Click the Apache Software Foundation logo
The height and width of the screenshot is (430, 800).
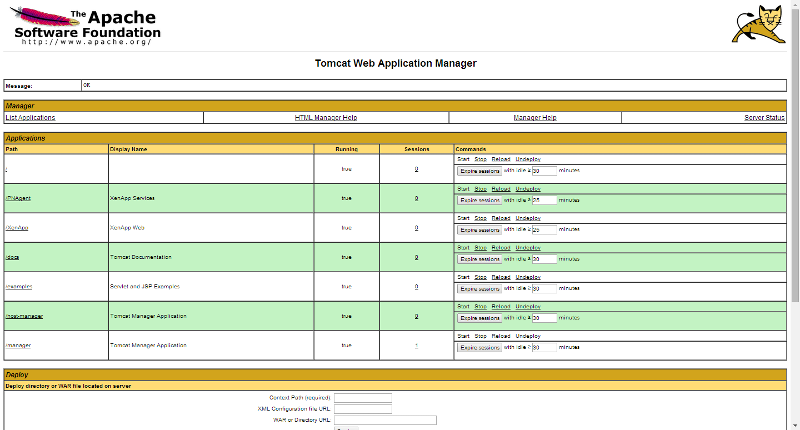pos(85,26)
